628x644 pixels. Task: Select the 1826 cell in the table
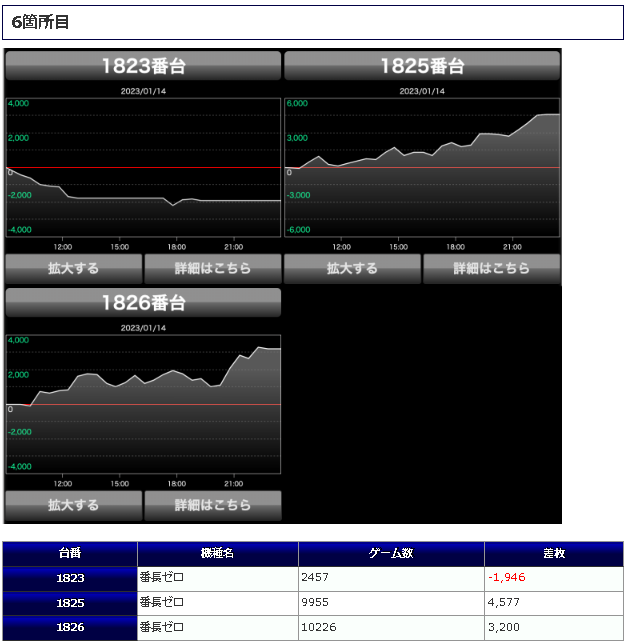coord(70,628)
